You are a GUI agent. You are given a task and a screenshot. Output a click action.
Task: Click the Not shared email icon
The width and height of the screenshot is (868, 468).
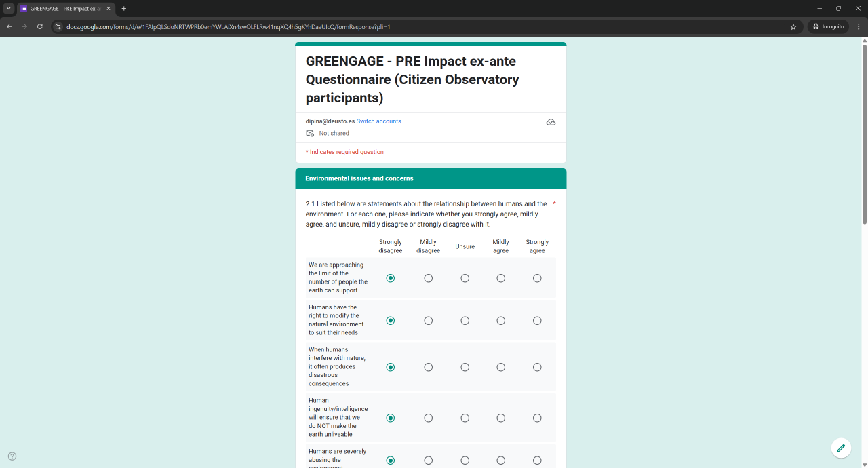(x=310, y=133)
